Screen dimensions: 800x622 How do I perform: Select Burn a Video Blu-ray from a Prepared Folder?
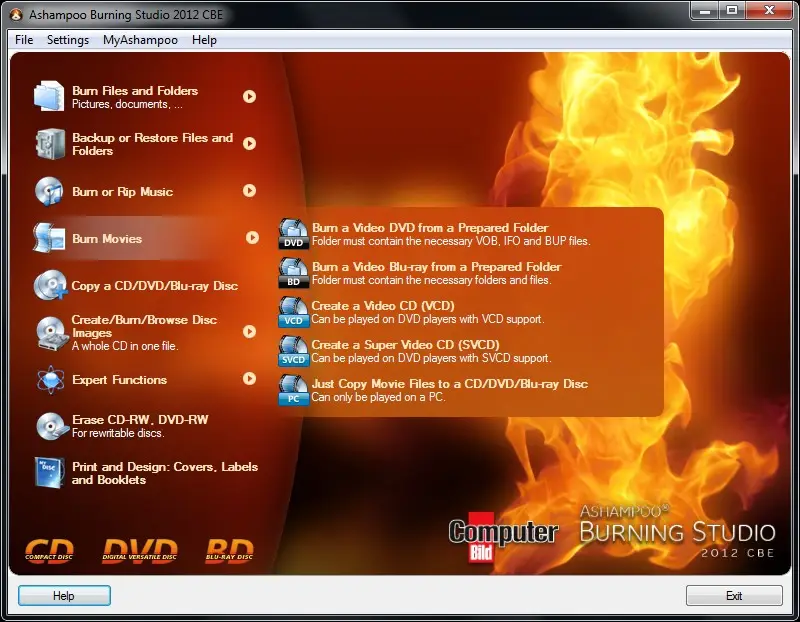[436, 266]
